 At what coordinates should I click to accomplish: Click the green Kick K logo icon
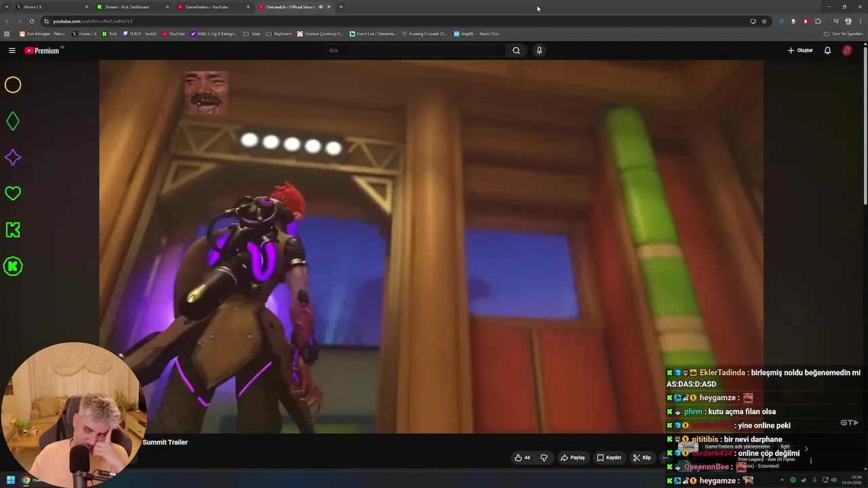coord(13,230)
